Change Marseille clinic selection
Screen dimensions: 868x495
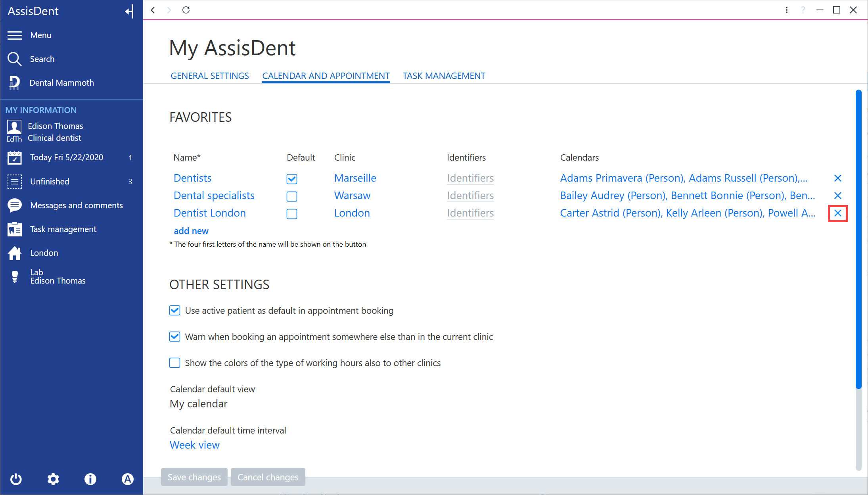[x=355, y=178]
